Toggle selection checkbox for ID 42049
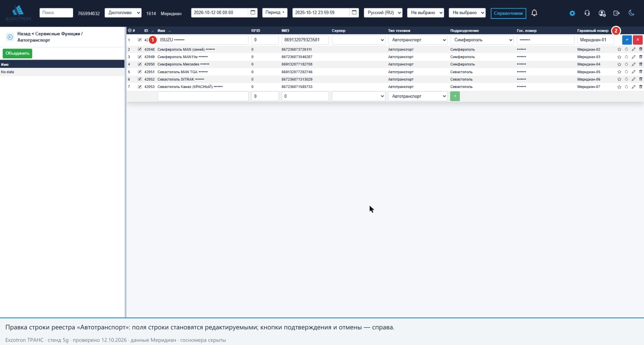Image resolution: width=644 pixels, height=345 pixels. (x=140, y=57)
